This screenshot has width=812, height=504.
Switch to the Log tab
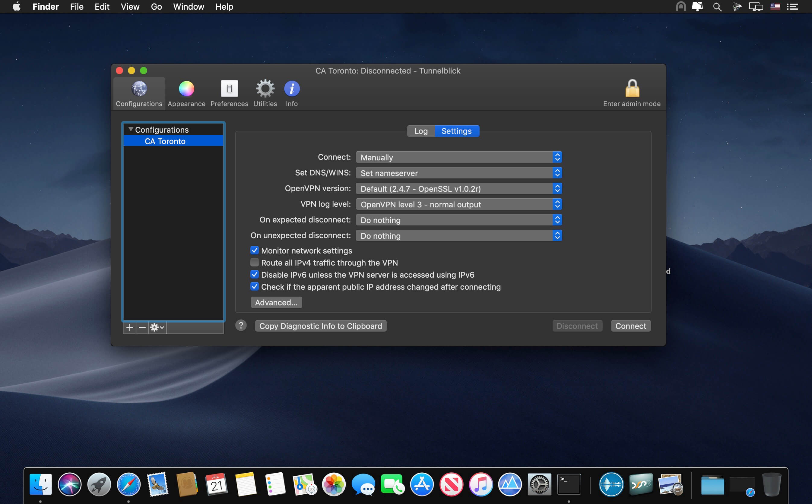pyautogui.click(x=421, y=131)
